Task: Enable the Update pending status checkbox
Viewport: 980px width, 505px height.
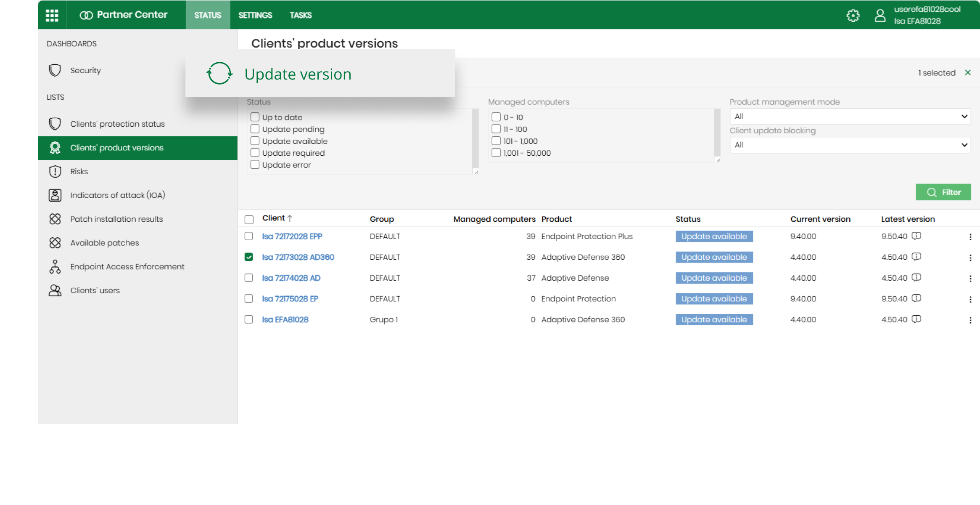Action: (255, 129)
